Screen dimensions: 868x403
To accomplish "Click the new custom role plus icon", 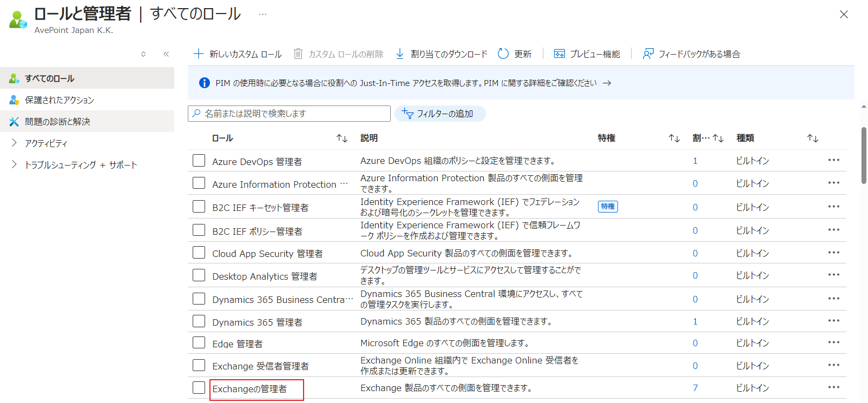I will [x=199, y=54].
